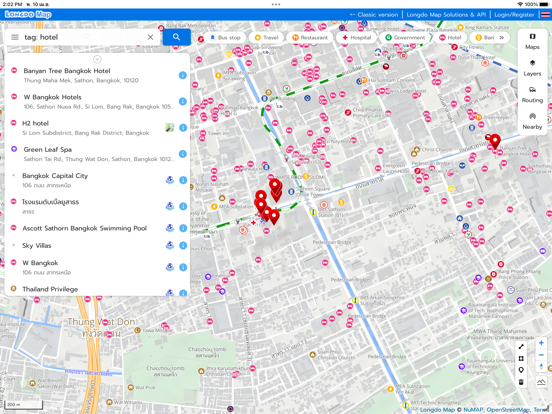
Task: Open the Routing tool
Action: tap(532, 95)
